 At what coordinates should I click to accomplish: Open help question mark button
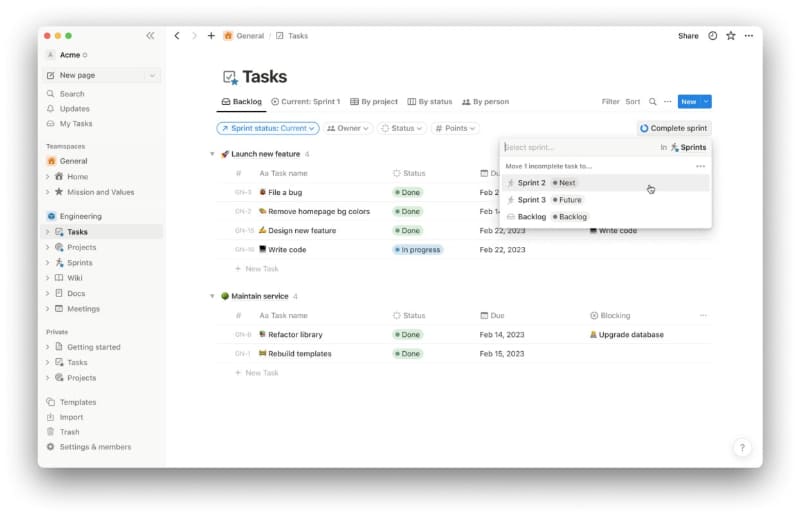point(742,448)
